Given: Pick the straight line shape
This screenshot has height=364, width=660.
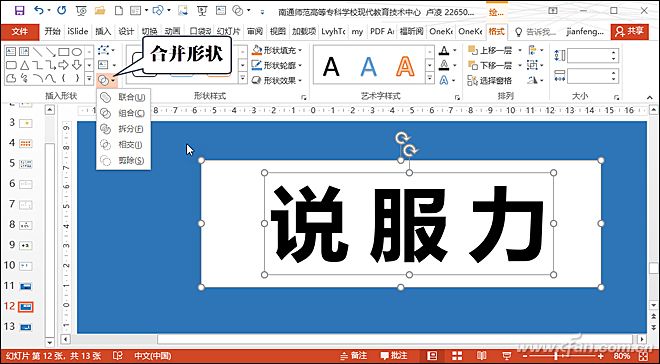Looking at the screenshot, I should pyautogui.click(x=37, y=52).
